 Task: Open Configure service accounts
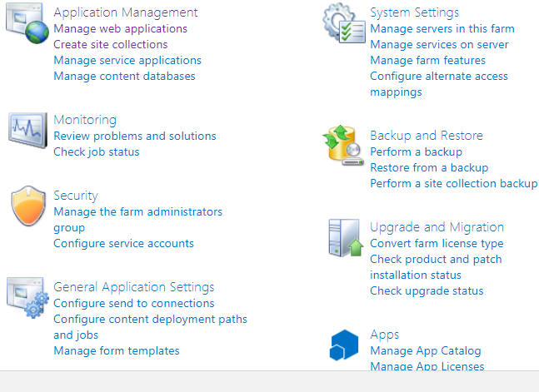point(123,243)
